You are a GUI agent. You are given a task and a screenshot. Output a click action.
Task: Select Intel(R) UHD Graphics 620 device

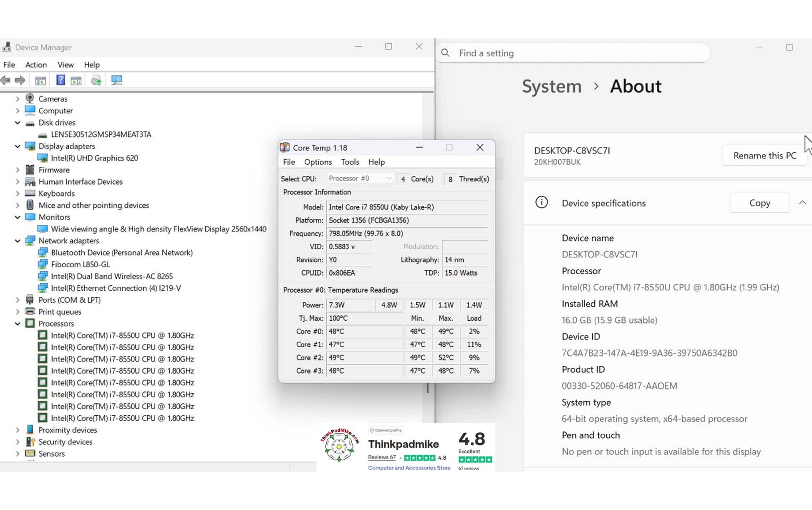pos(94,158)
